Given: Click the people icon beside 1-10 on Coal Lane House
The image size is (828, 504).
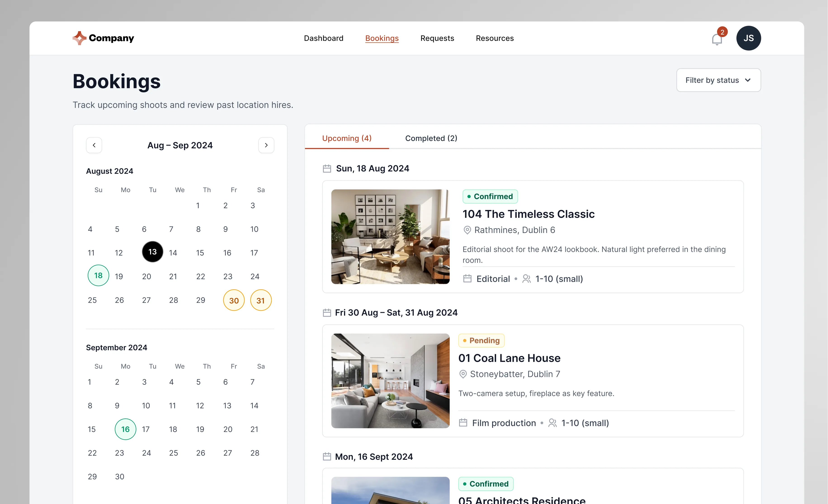Looking at the screenshot, I should (552, 423).
